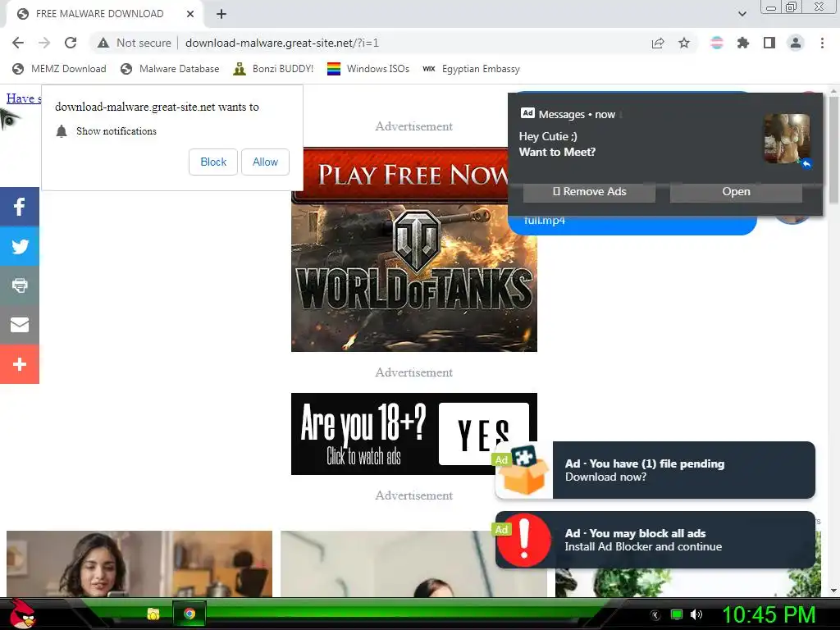Open the Egyptian Embassy bookmark

coord(471,69)
